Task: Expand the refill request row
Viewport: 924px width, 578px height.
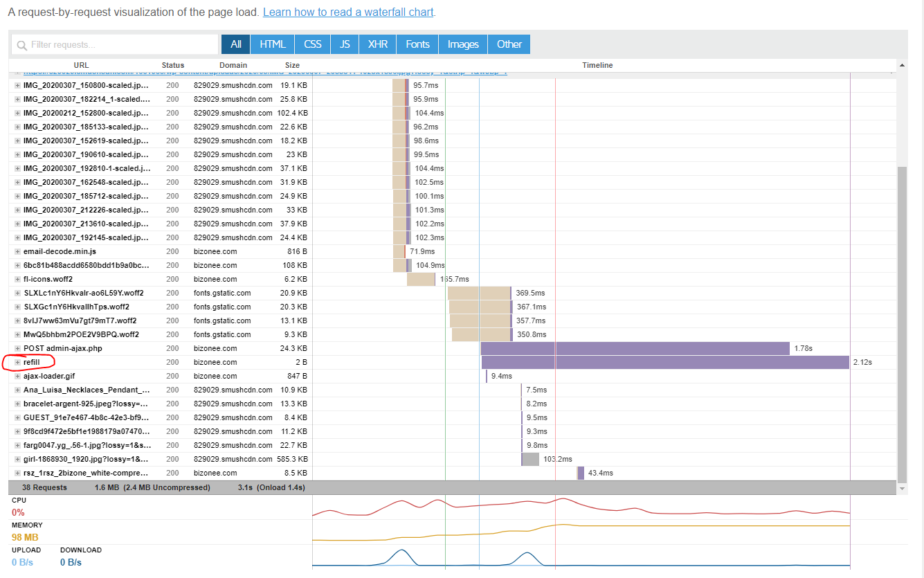Action: pyautogui.click(x=17, y=362)
